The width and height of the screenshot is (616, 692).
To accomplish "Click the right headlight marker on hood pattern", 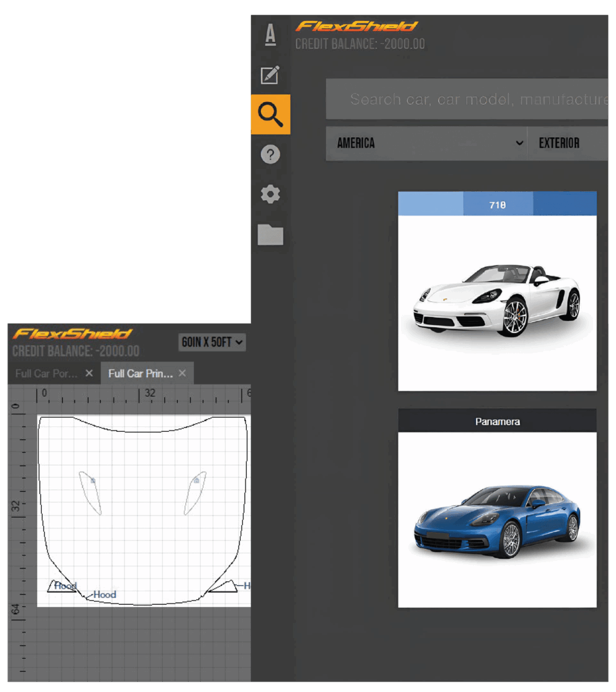I will (196, 480).
